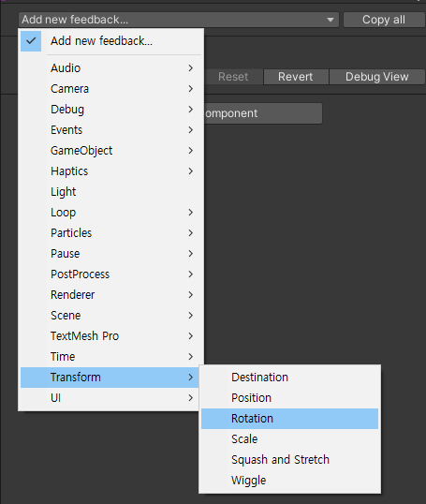The height and width of the screenshot is (504, 426).
Task: Open the Camera submenu
Action: click(110, 89)
